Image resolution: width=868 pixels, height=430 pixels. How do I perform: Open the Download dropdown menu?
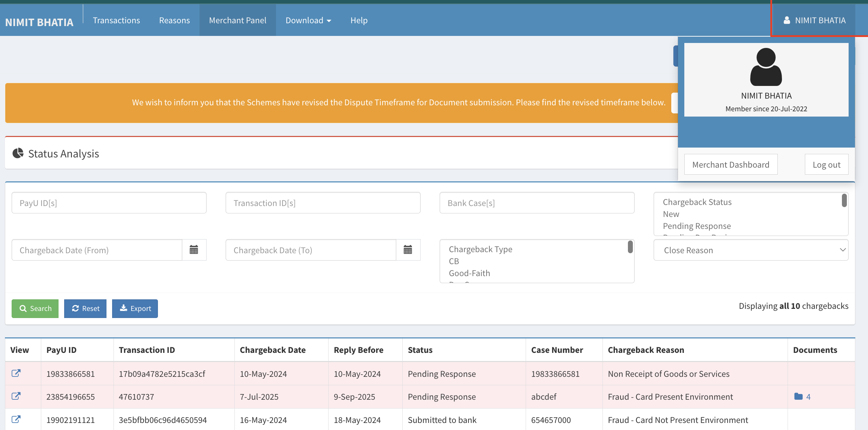point(308,20)
